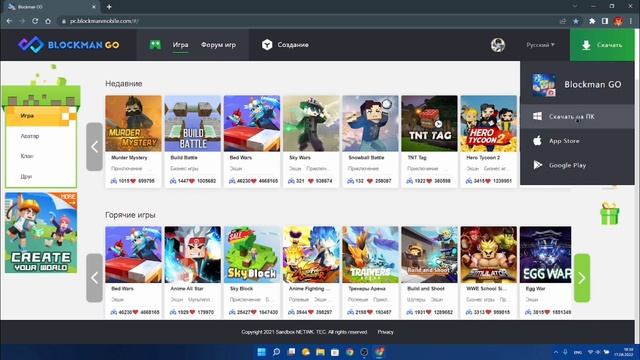Open taskbar search magnifier
The height and width of the screenshot is (360, 640).
click(x=276, y=352)
